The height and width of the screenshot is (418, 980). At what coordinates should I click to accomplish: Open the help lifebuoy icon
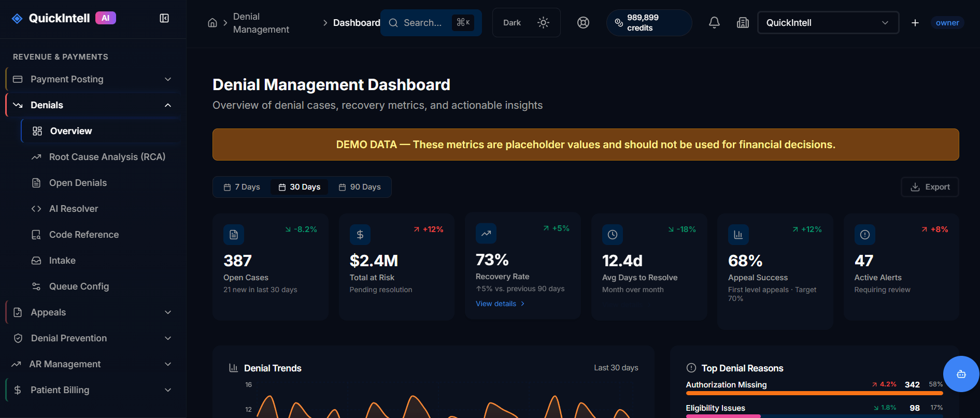click(583, 23)
